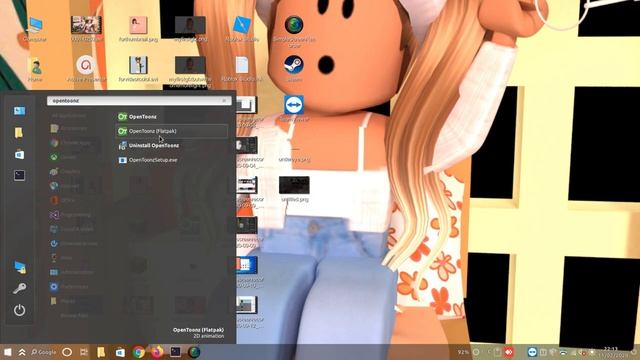Click the key logout icon in menu
The image size is (640, 360).
click(x=20, y=289)
